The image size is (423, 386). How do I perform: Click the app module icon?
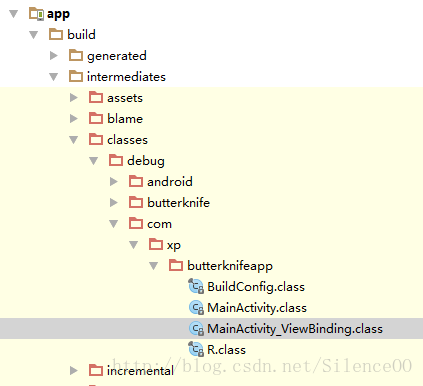point(36,14)
